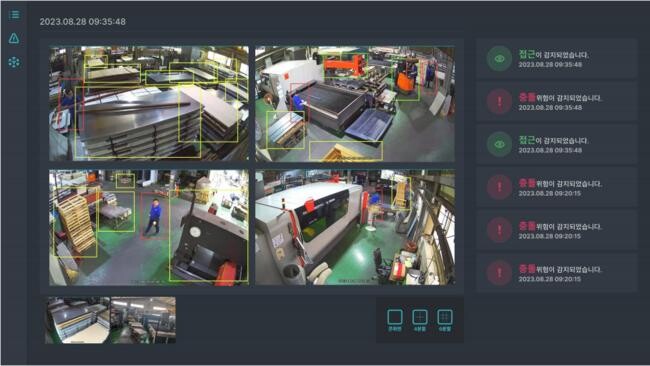The image size is (650, 366).
Task: Select right warehouse thumbnail below video grid
Action: point(143,320)
